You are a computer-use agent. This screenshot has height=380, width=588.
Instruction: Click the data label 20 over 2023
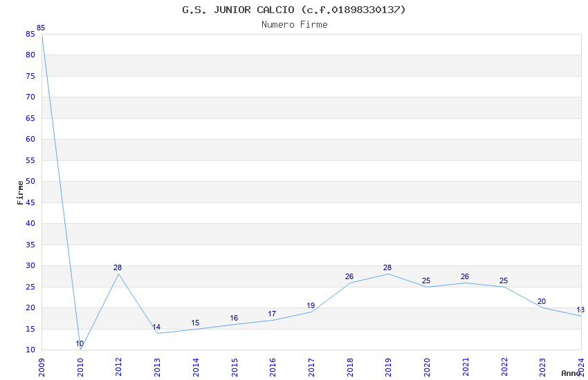(542, 301)
